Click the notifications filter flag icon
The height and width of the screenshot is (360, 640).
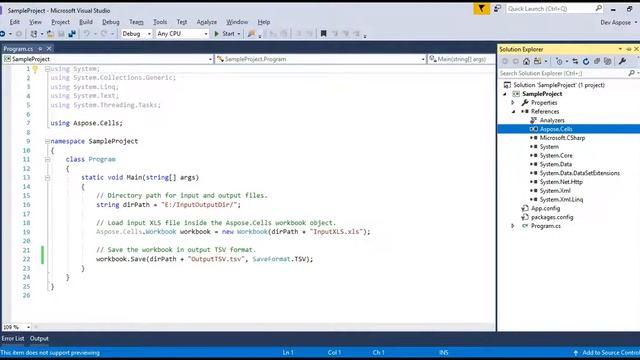(482, 9)
